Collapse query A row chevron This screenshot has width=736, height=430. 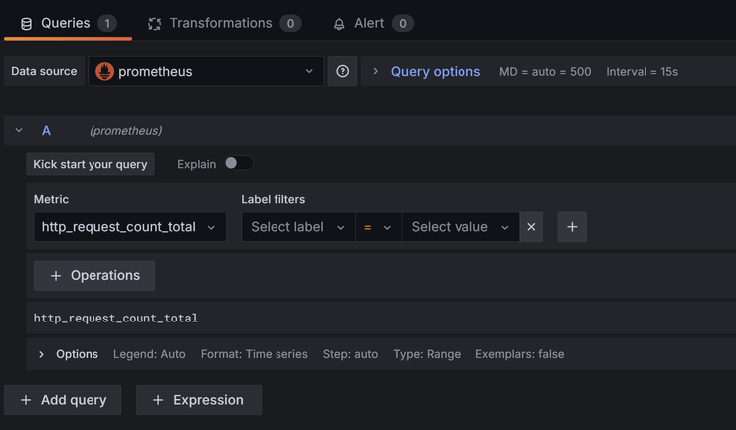pyautogui.click(x=19, y=130)
